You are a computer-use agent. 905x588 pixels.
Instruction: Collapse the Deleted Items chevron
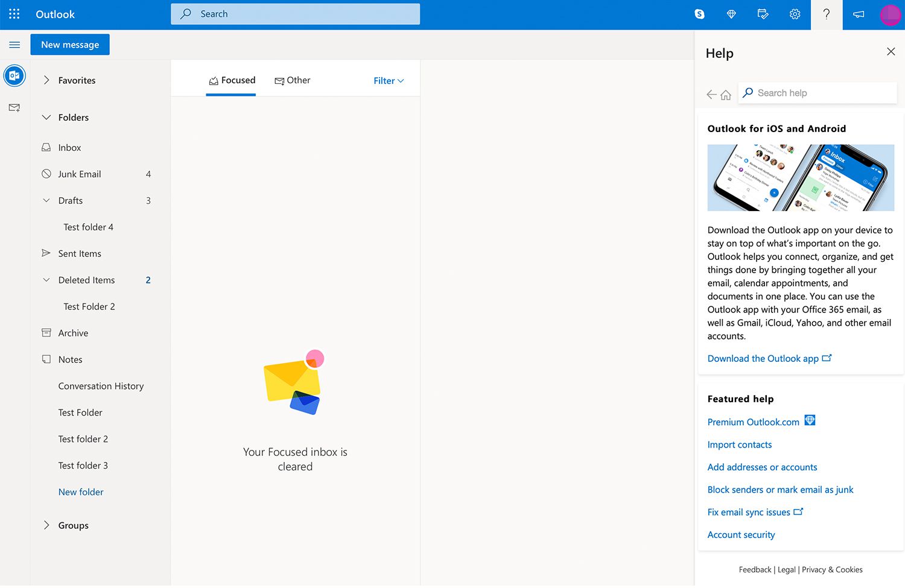[x=46, y=280]
